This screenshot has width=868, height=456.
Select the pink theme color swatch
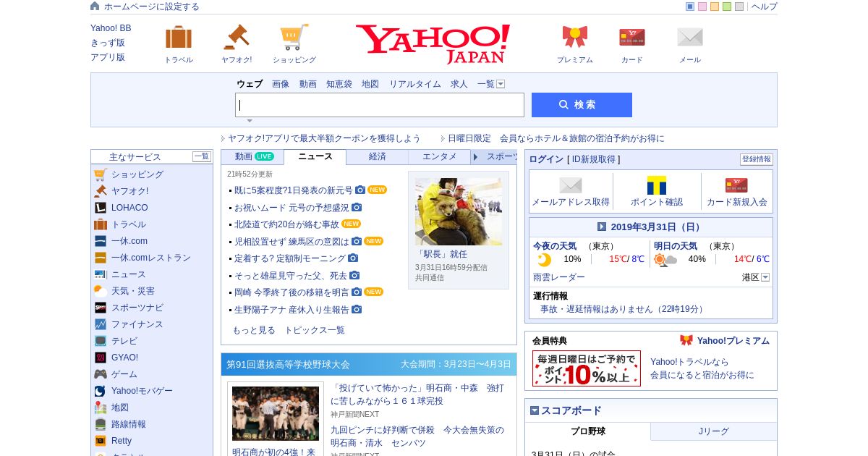702,7
